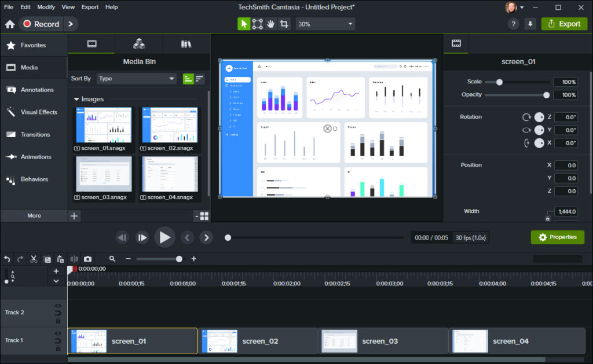Split the media at the playhead

click(75, 259)
